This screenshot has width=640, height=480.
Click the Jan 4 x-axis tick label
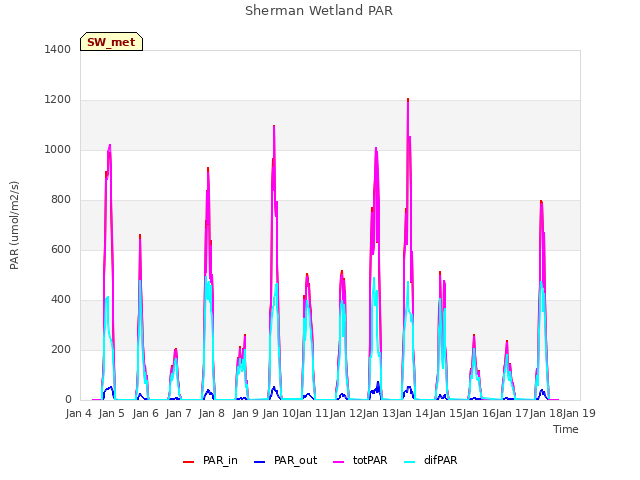[x=78, y=413]
